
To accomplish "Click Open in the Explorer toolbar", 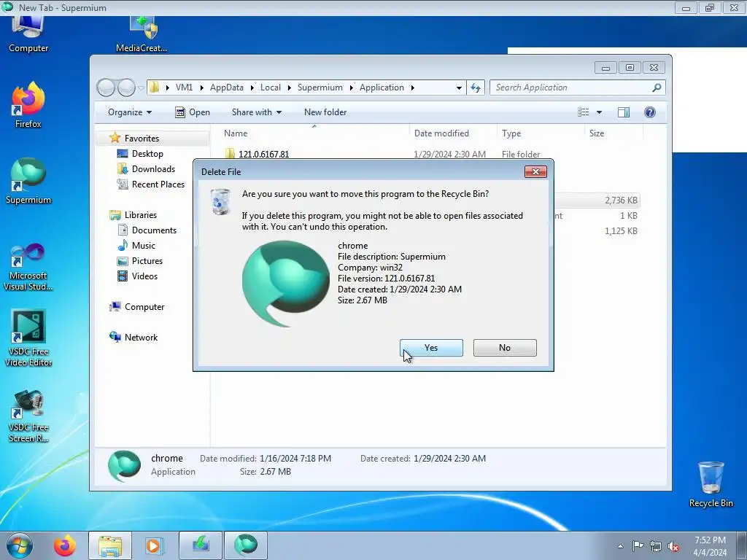I will pyautogui.click(x=193, y=112).
